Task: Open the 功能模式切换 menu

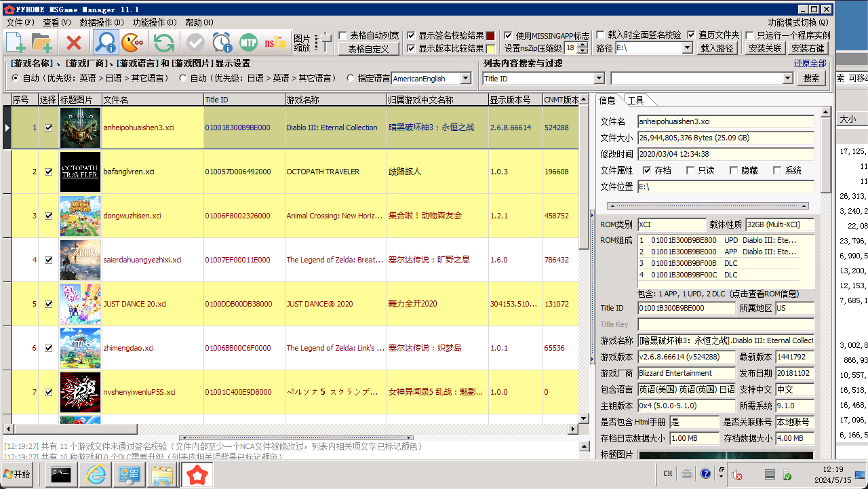Action: coord(798,22)
